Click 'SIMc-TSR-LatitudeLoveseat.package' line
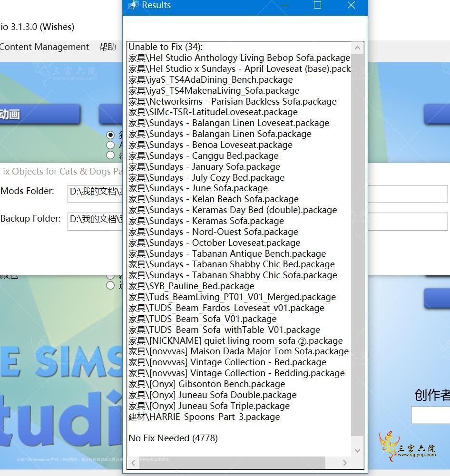 tap(213, 112)
